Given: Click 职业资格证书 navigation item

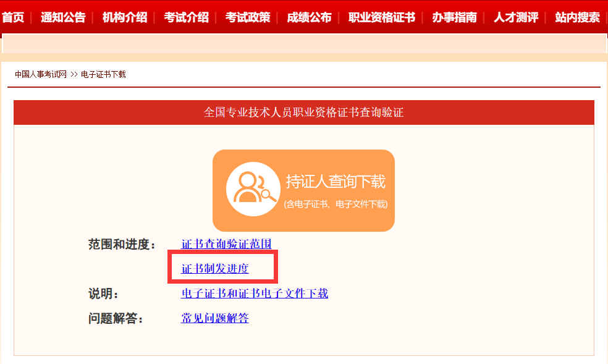Looking at the screenshot, I should (x=382, y=17).
